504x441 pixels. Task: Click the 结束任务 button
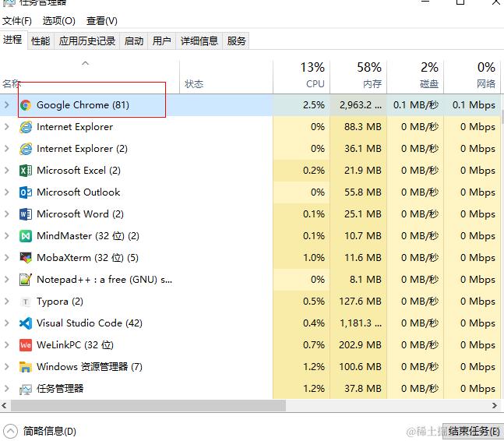point(473,431)
